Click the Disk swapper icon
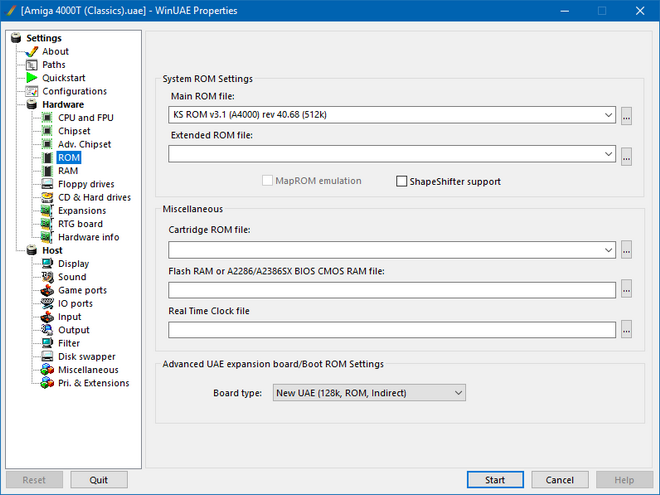Viewport: 660px width, 495px height. pos(48,356)
